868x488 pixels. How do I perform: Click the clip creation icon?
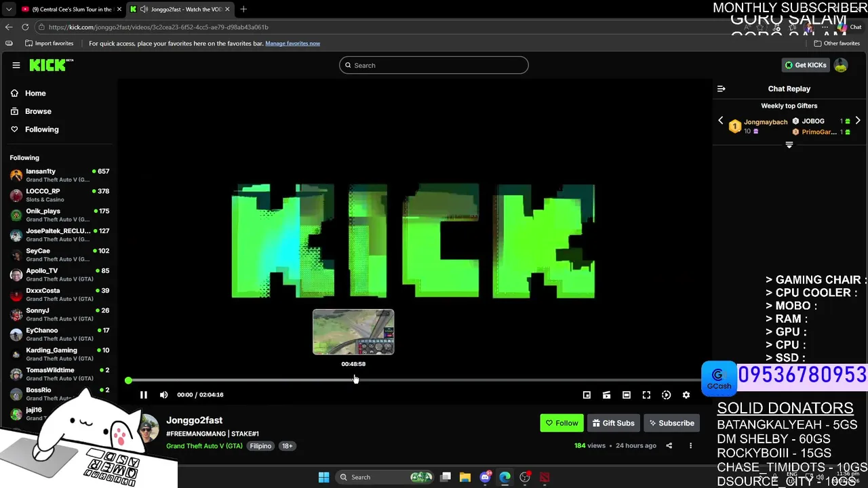click(x=606, y=394)
